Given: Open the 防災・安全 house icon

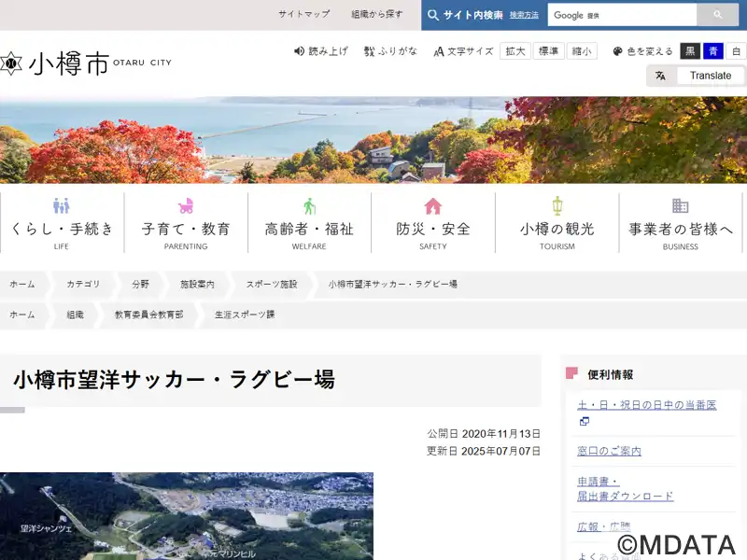Looking at the screenshot, I should tap(433, 205).
